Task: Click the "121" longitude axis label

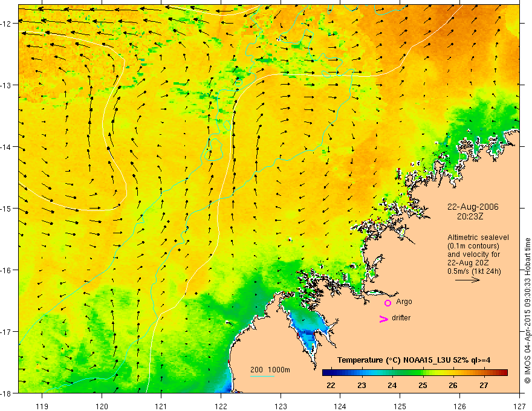Action: tap(161, 407)
